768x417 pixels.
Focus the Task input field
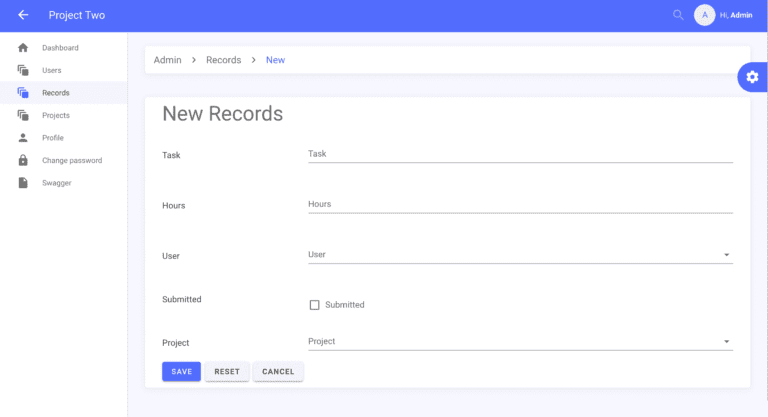coord(520,154)
